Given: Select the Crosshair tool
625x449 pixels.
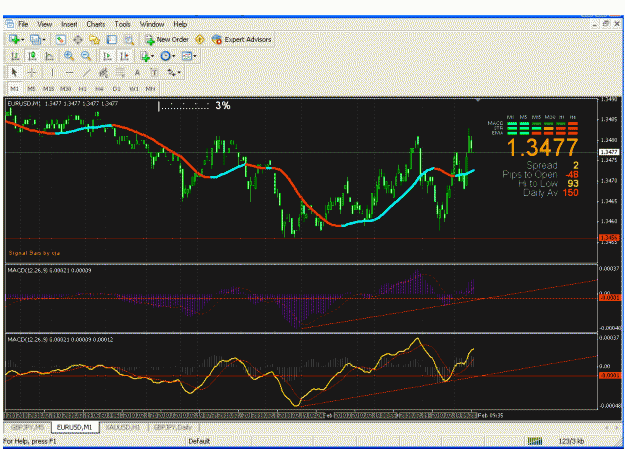Looking at the screenshot, I should pyautogui.click(x=32, y=73).
